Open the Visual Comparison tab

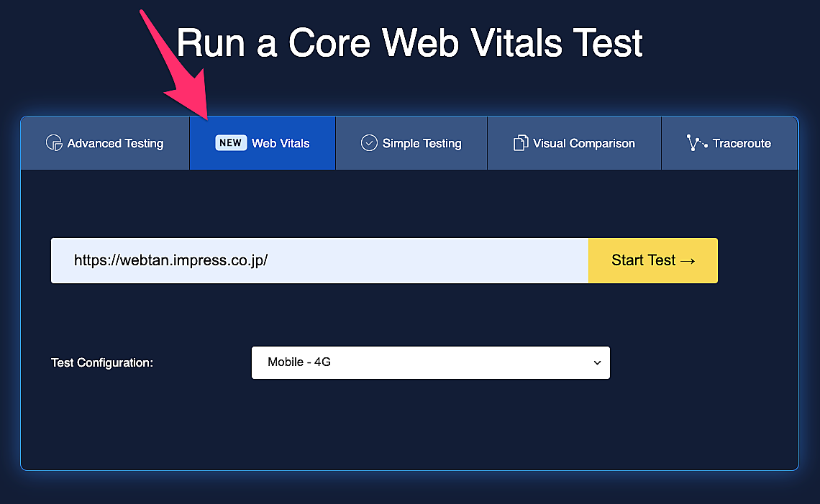point(583,143)
